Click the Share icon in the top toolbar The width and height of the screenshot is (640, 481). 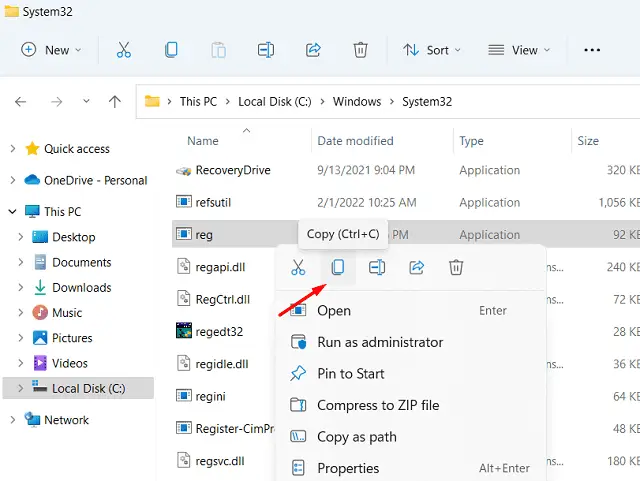coord(312,50)
